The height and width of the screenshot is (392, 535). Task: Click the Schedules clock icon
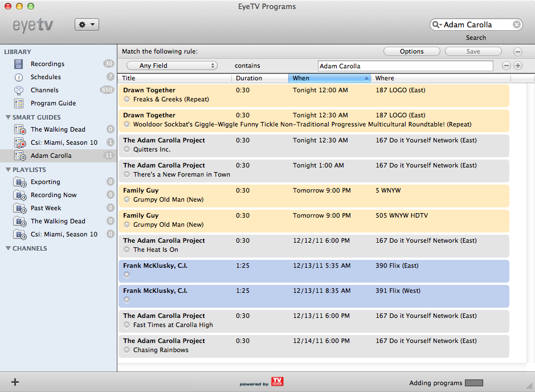[19, 77]
